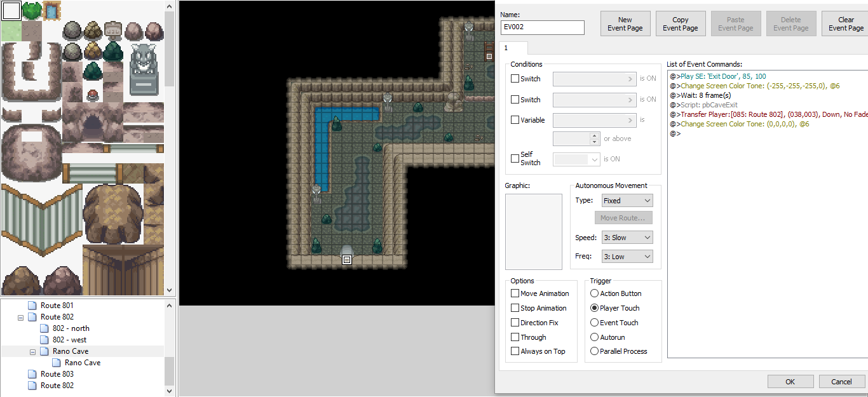Select the horizontal metal stairs tile
Viewport: 868px width, 397px height.
coord(92,173)
